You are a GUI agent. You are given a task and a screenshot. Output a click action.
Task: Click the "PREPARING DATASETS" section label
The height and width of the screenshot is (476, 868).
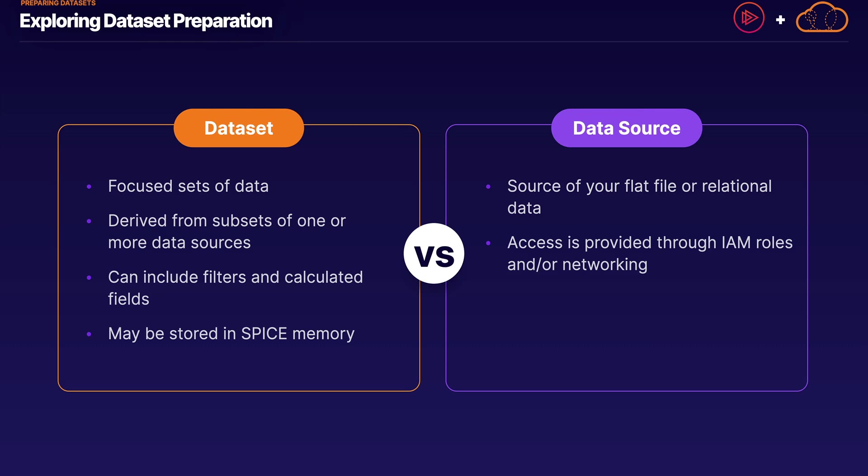(x=58, y=3)
